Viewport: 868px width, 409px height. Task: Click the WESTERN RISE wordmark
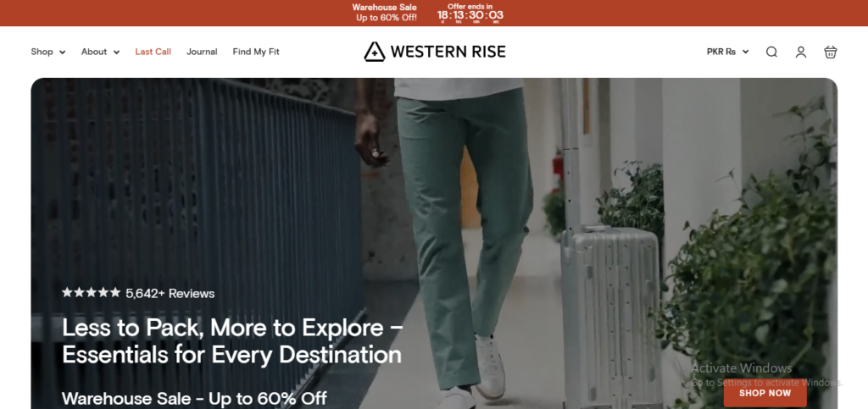[448, 52]
